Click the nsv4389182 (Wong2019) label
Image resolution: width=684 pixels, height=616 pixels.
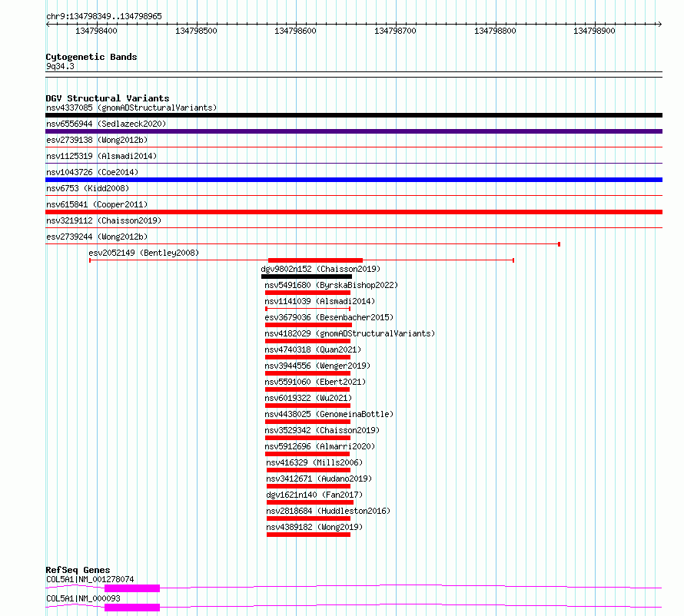coord(314,527)
